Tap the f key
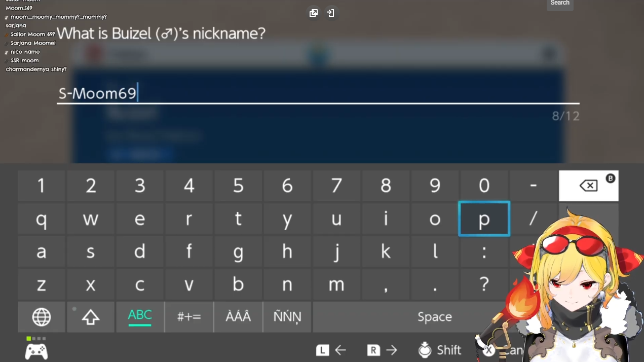The height and width of the screenshot is (362, 644). point(189,251)
